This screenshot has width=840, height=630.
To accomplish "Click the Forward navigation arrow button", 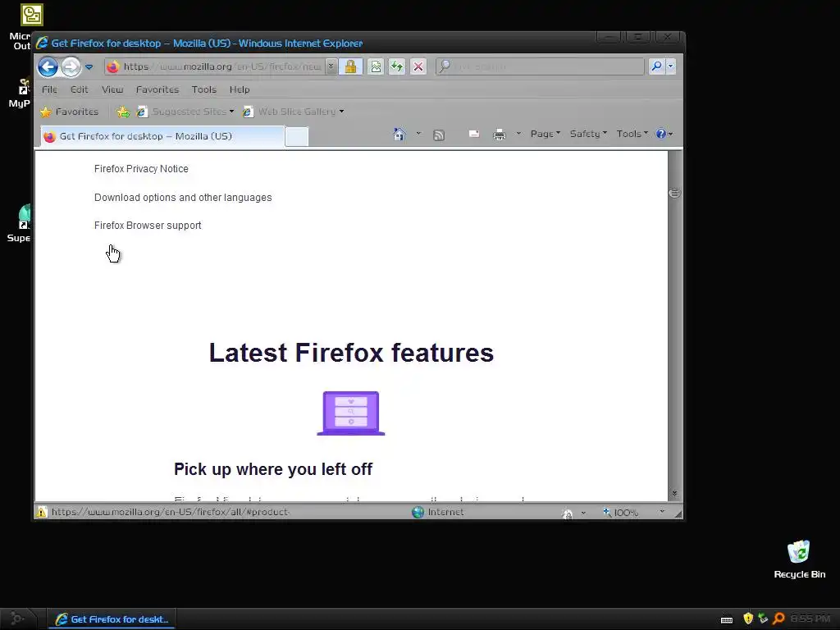I will point(71,67).
